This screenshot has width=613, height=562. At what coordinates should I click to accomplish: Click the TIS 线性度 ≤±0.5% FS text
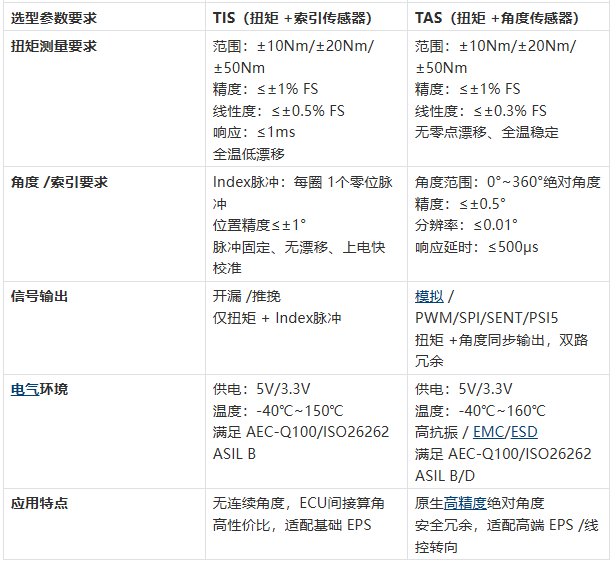pos(279,111)
